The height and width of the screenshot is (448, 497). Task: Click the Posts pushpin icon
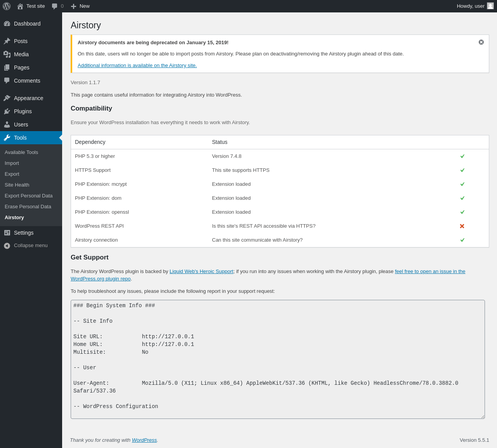tap(7, 41)
